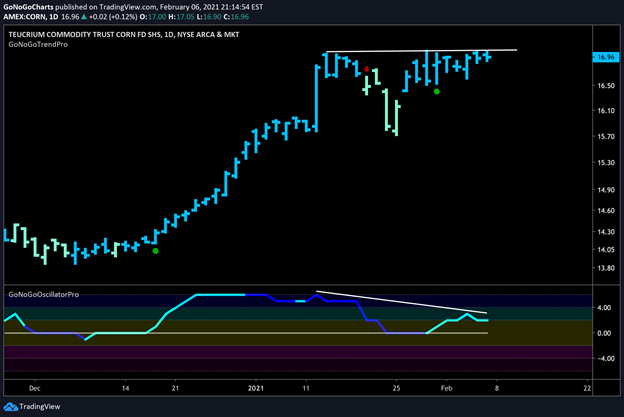This screenshot has height=417, width=624.
Task: Click the TradingView wordmark text
Action: click(40, 407)
